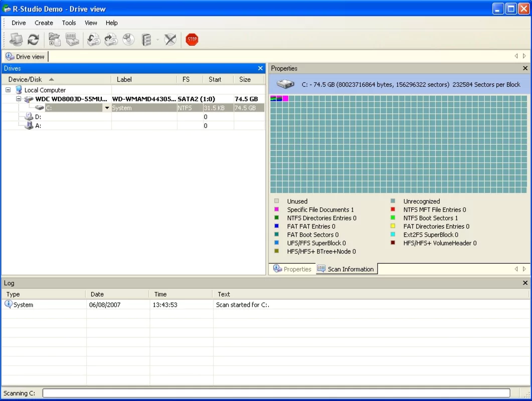This screenshot has width=532, height=401.
Task: Select drive D: in the Drives panel
Action: [x=39, y=116]
